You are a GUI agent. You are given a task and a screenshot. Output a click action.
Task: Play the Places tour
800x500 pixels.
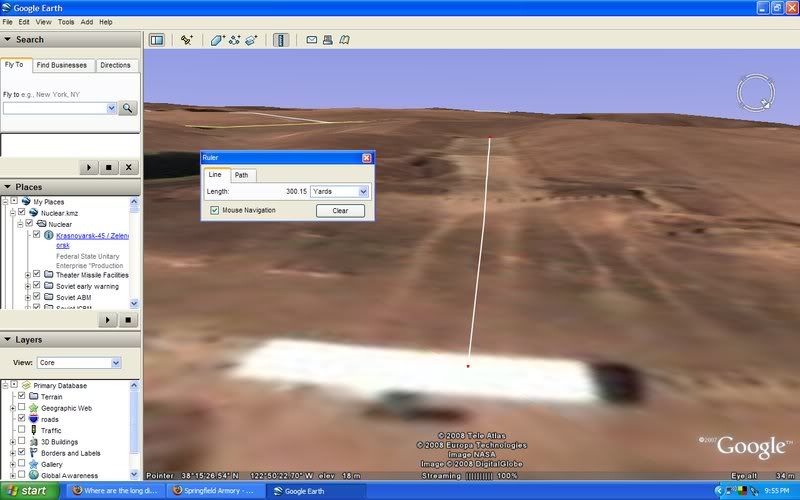click(x=108, y=320)
